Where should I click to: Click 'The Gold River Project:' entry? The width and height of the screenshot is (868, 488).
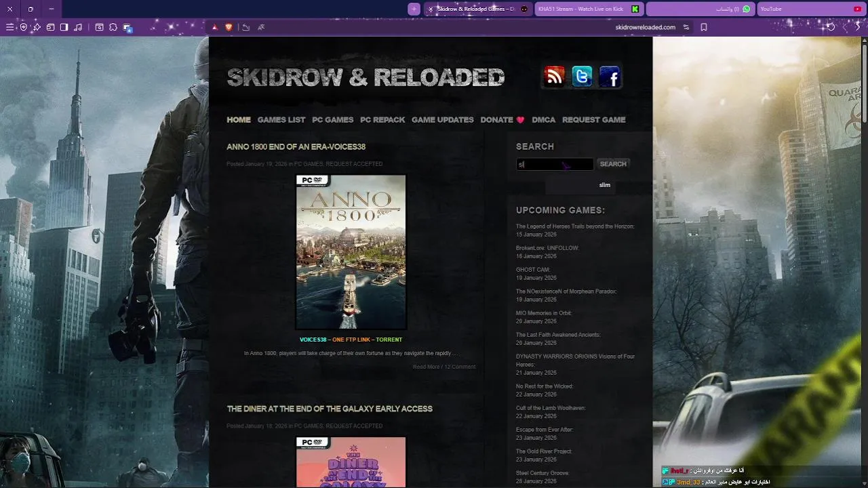click(544, 451)
